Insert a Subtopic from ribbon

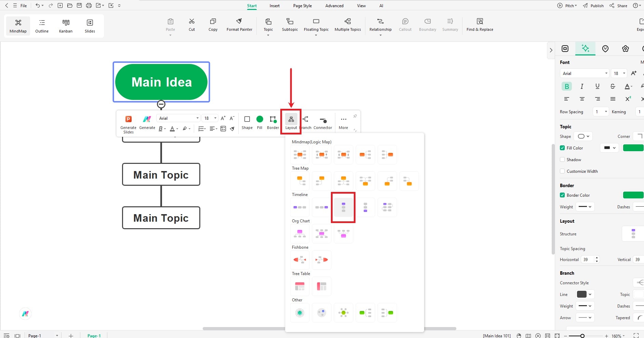click(x=290, y=25)
